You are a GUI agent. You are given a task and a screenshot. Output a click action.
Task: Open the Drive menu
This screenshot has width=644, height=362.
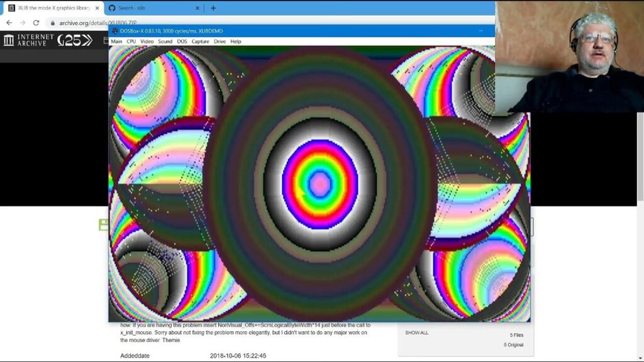coord(219,41)
